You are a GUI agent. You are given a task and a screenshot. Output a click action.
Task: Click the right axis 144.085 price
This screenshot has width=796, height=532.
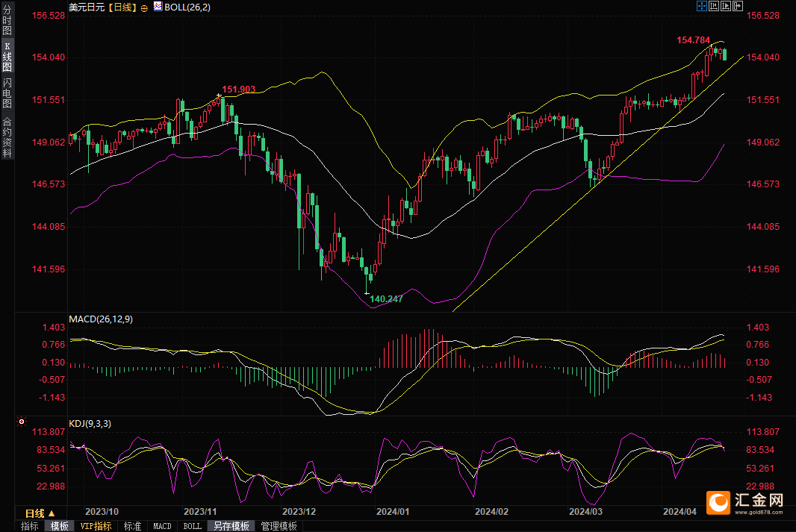[x=763, y=226]
